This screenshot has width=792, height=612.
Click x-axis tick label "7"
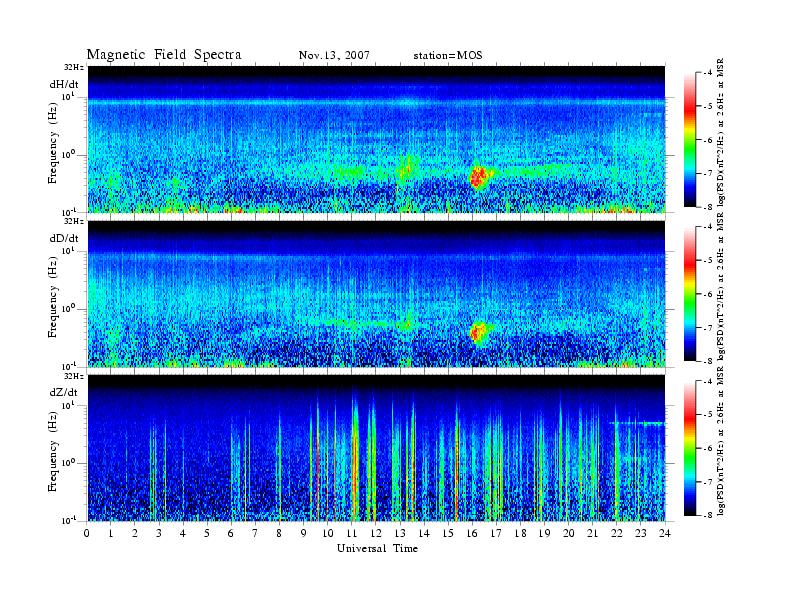(x=255, y=533)
